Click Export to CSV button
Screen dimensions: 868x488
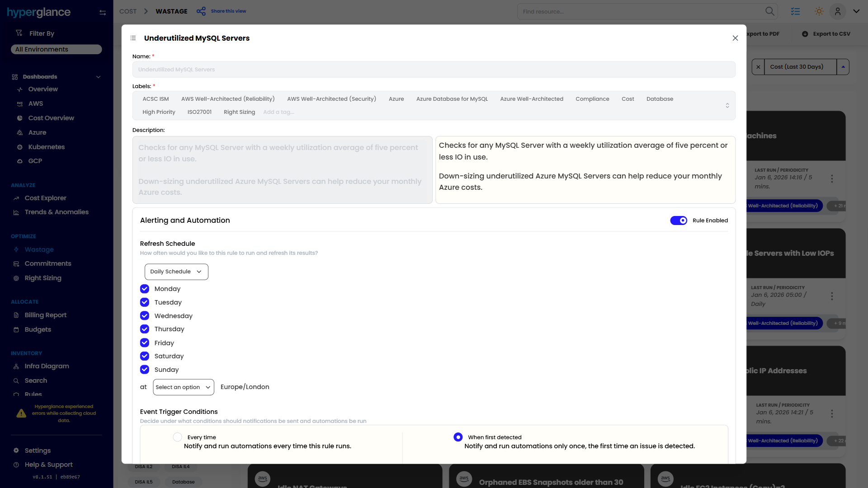tap(826, 34)
